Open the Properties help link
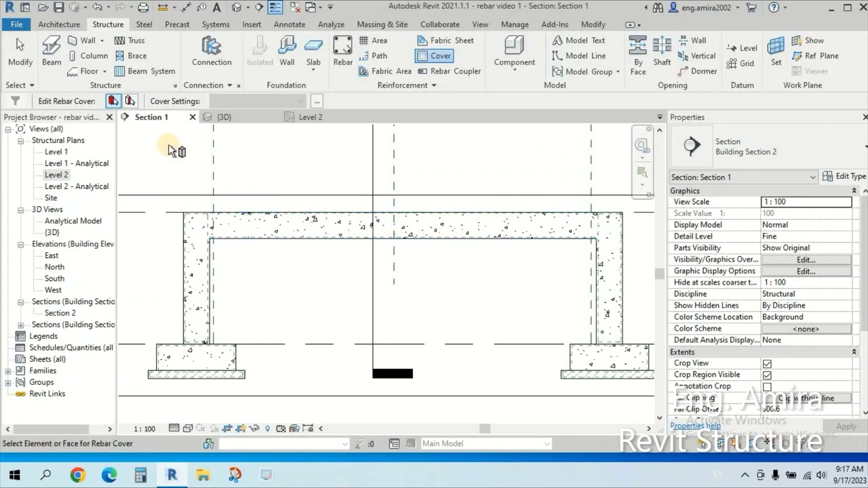The image size is (868, 488). coord(696,426)
